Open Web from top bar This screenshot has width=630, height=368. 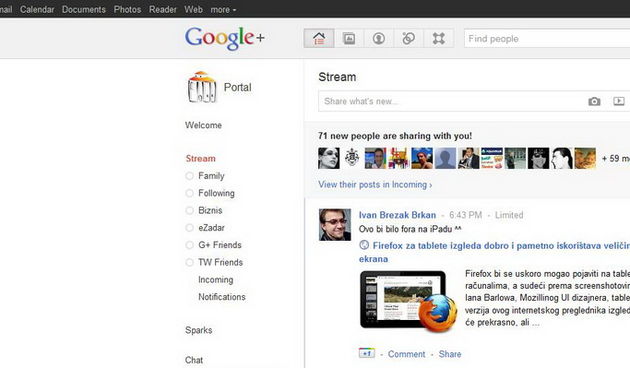point(193,9)
